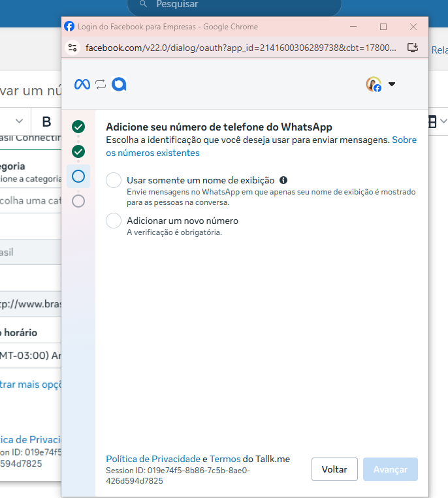Click the site settings icon in address bar

click(72, 48)
